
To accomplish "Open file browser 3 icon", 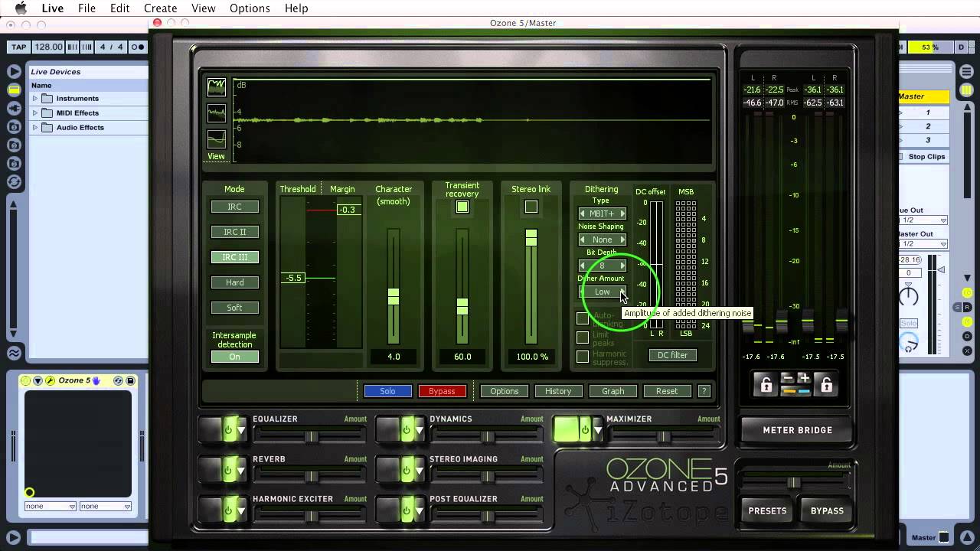I will 14,163.
